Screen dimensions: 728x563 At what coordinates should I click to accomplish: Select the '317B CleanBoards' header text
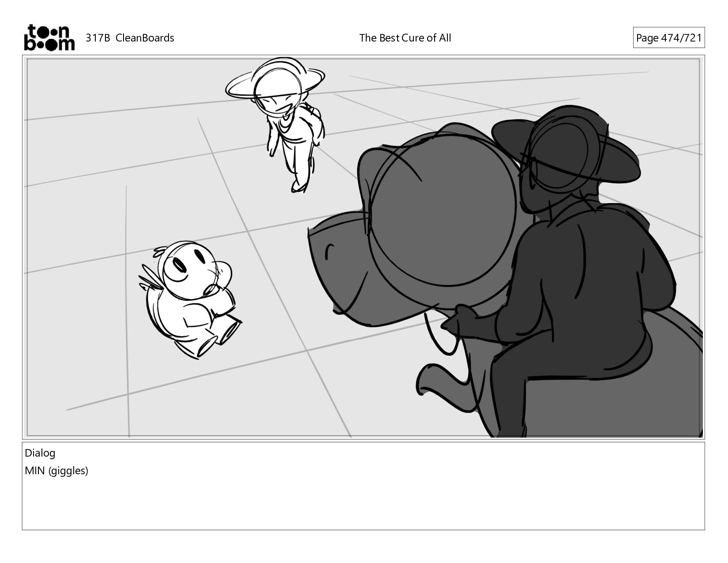pyautogui.click(x=130, y=38)
